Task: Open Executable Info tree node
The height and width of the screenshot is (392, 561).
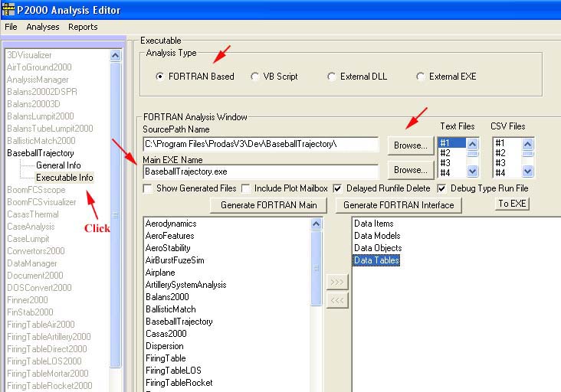Action: coord(64,177)
